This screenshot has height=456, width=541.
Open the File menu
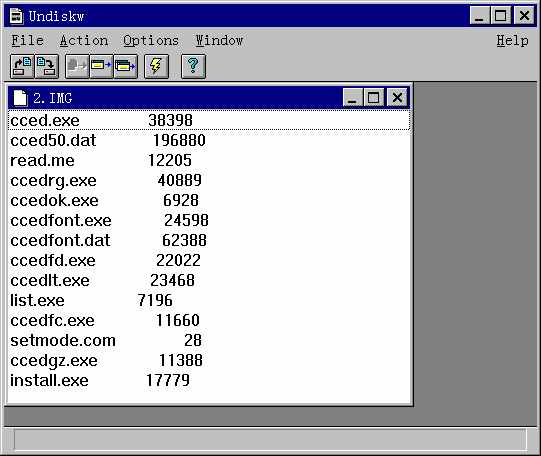(x=28, y=40)
